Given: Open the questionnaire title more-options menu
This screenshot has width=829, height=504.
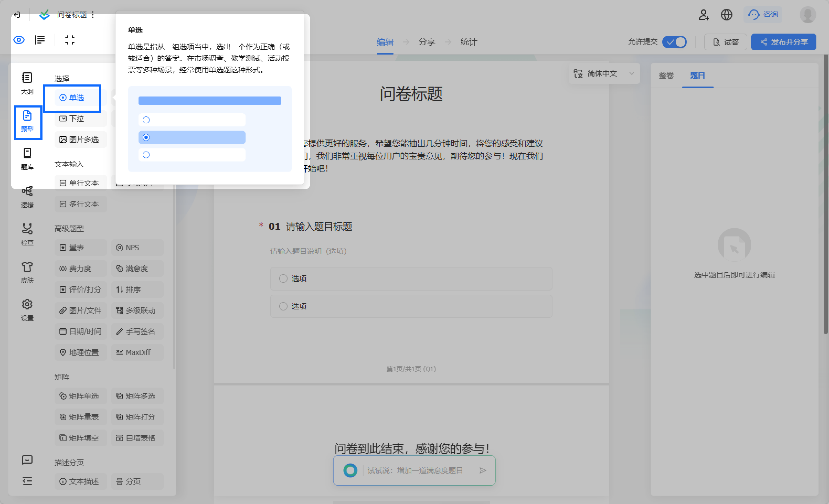Looking at the screenshot, I should (x=93, y=15).
